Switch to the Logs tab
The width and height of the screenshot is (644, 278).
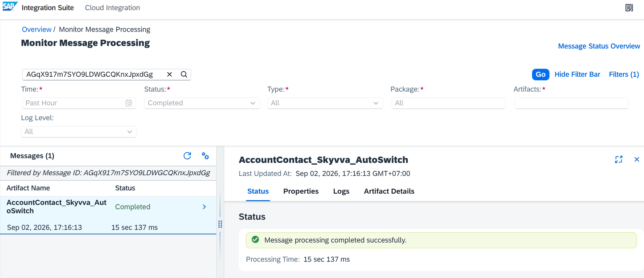click(341, 191)
